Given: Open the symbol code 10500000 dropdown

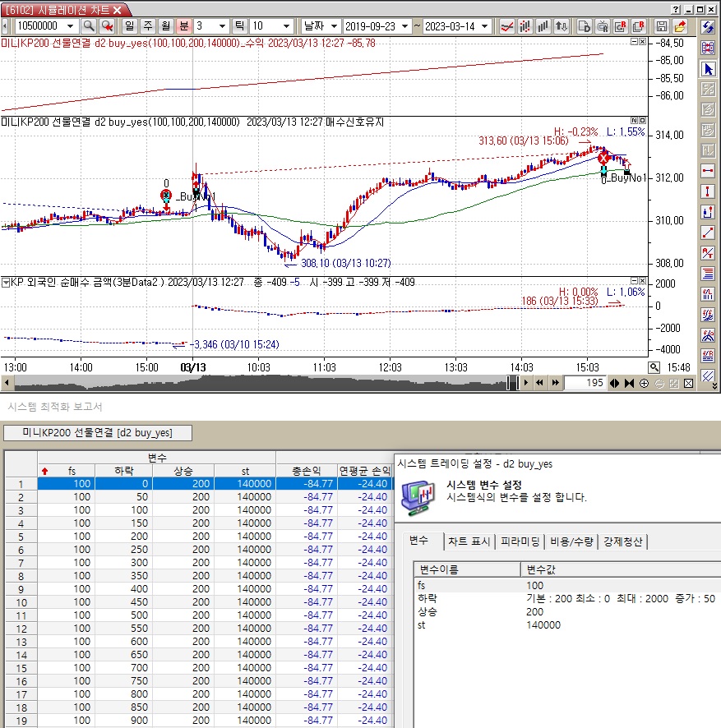Looking at the screenshot, I should [x=70, y=26].
